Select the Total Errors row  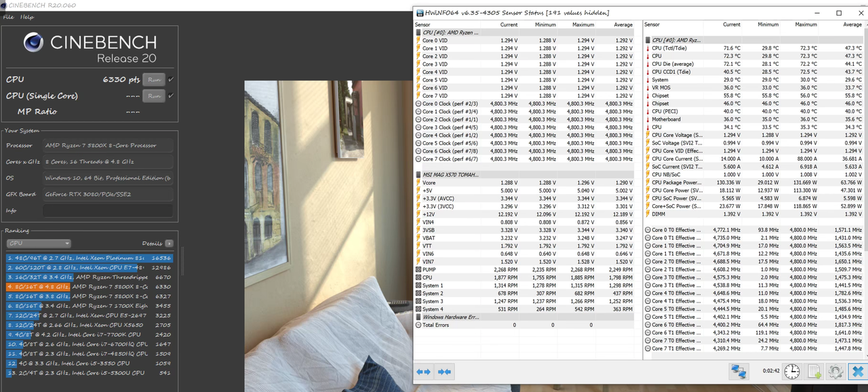coord(524,325)
